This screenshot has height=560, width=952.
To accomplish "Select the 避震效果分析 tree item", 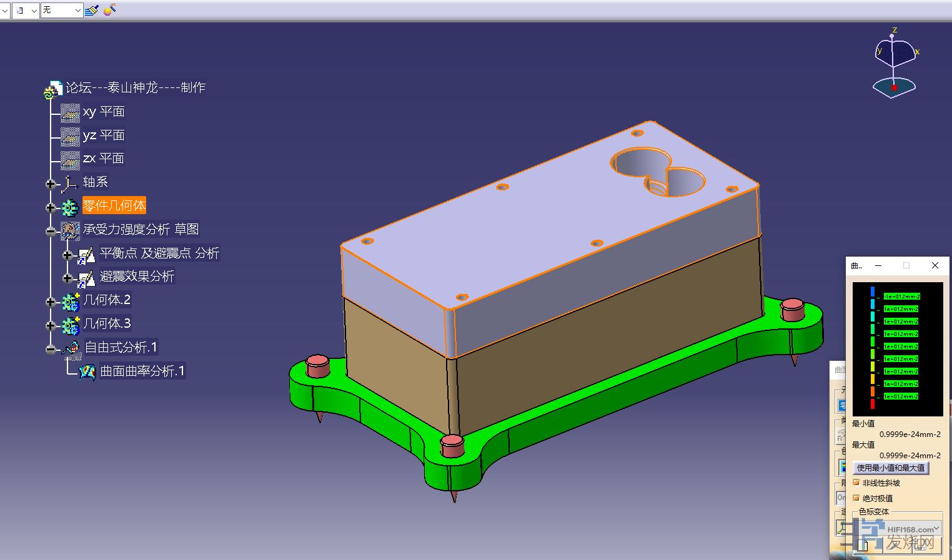I will tap(137, 277).
